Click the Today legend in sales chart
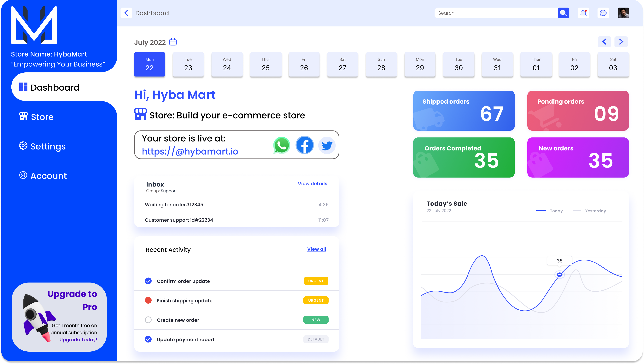 click(x=549, y=211)
